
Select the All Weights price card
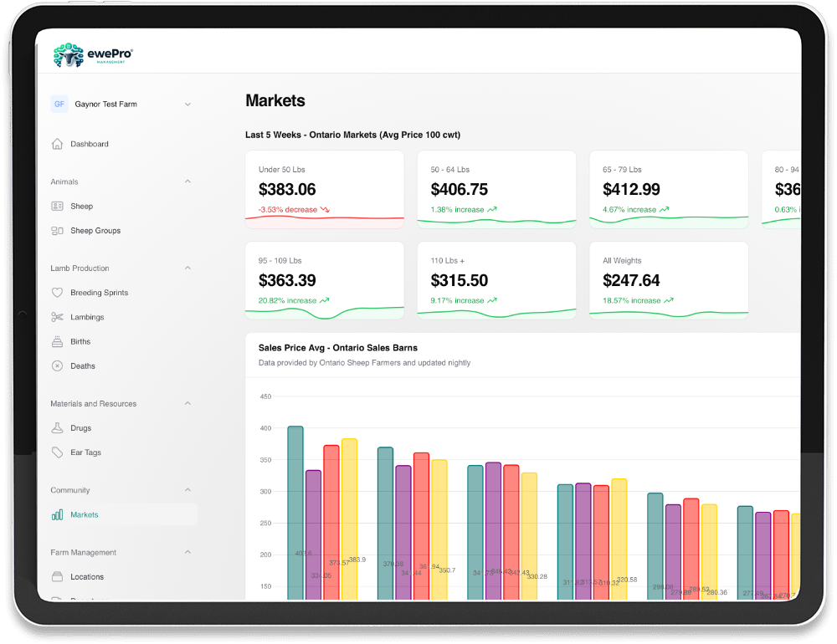point(668,280)
